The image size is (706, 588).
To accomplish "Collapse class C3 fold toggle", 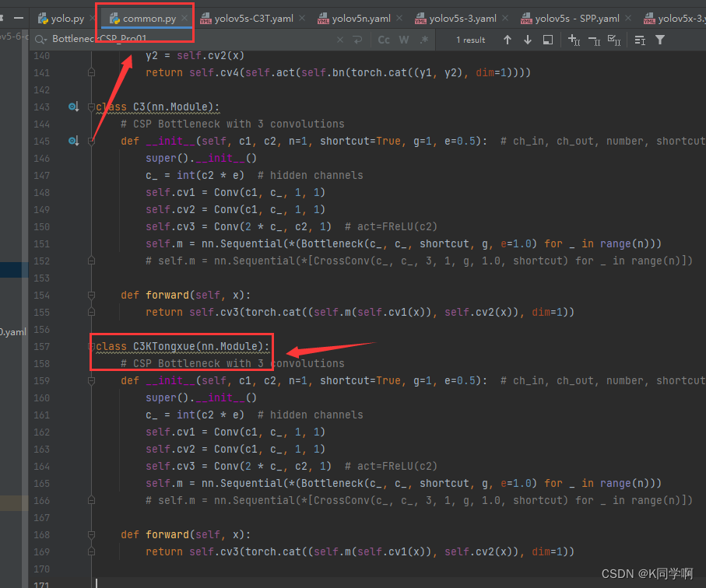I will [x=91, y=107].
